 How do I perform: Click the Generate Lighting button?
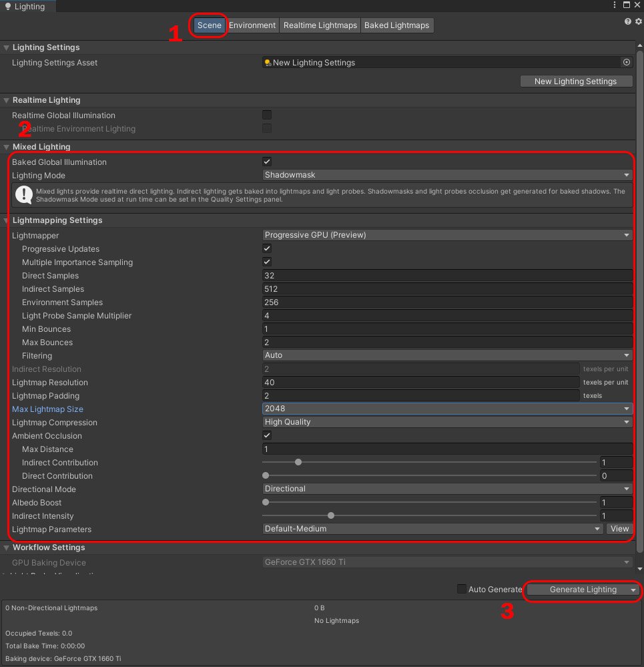580,590
